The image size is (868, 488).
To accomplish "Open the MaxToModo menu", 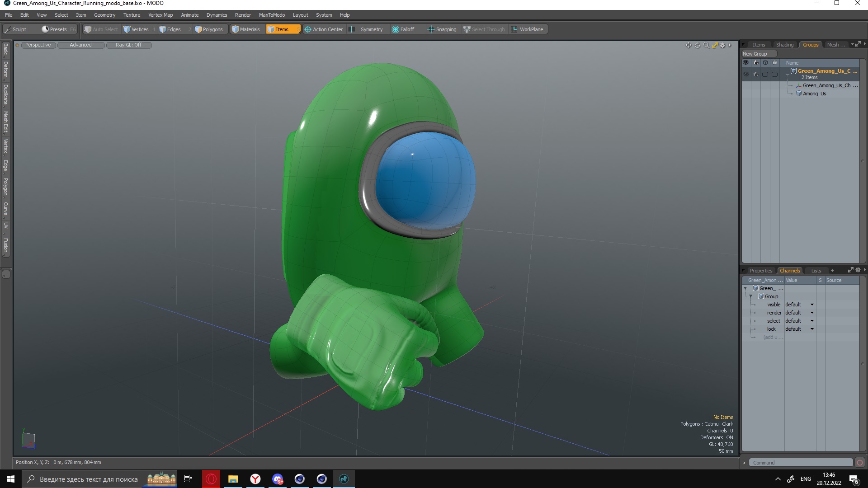I will pos(272,15).
